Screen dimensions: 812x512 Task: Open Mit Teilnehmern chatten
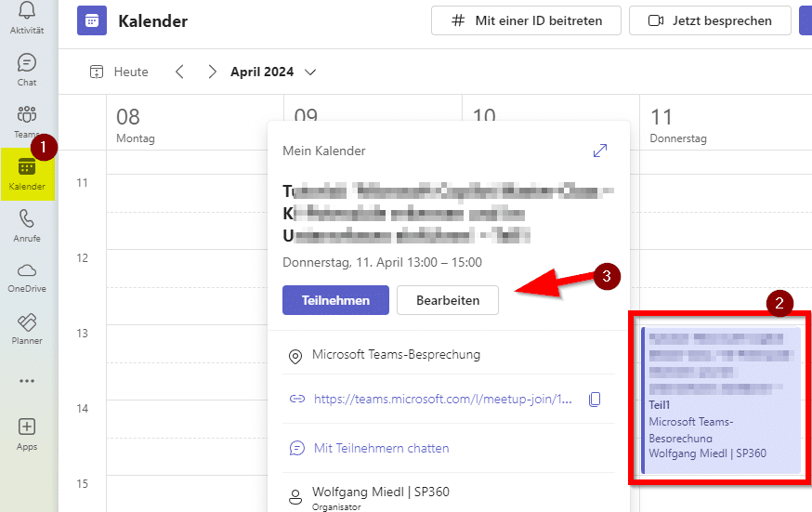pos(381,448)
